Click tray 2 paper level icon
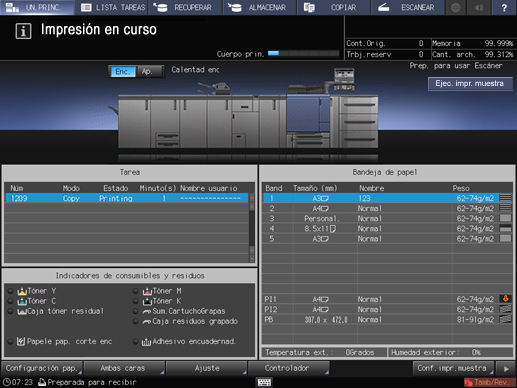The image size is (517, 388). point(505,208)
